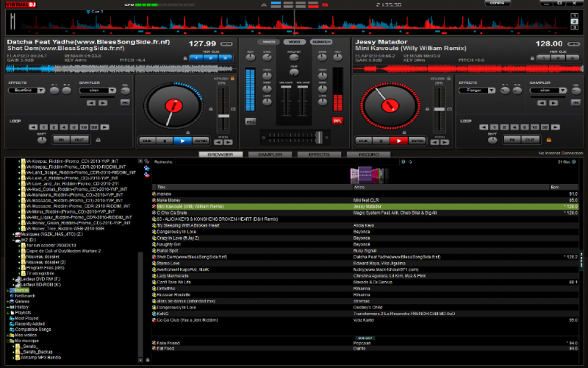Image resolution: width=588 pixels, height=368 pixels.
Task: Switch center panel to MIXER
Action: (x=269, y=42)
